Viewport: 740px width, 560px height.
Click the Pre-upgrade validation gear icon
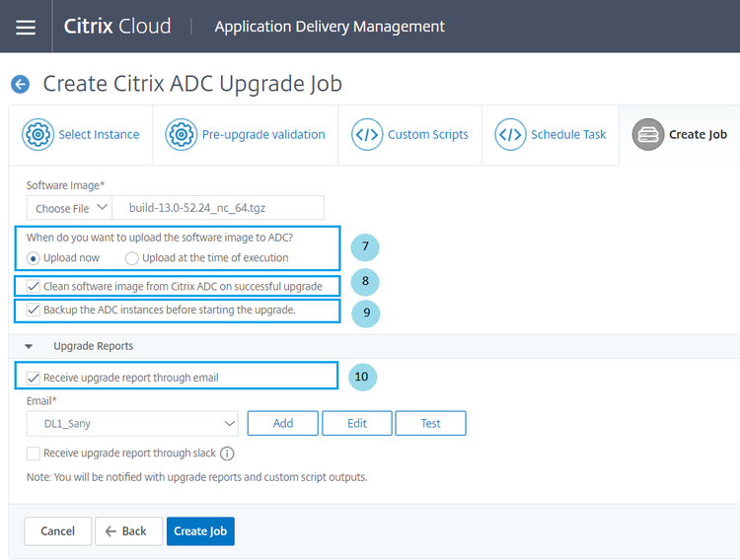tap(181, 134)
